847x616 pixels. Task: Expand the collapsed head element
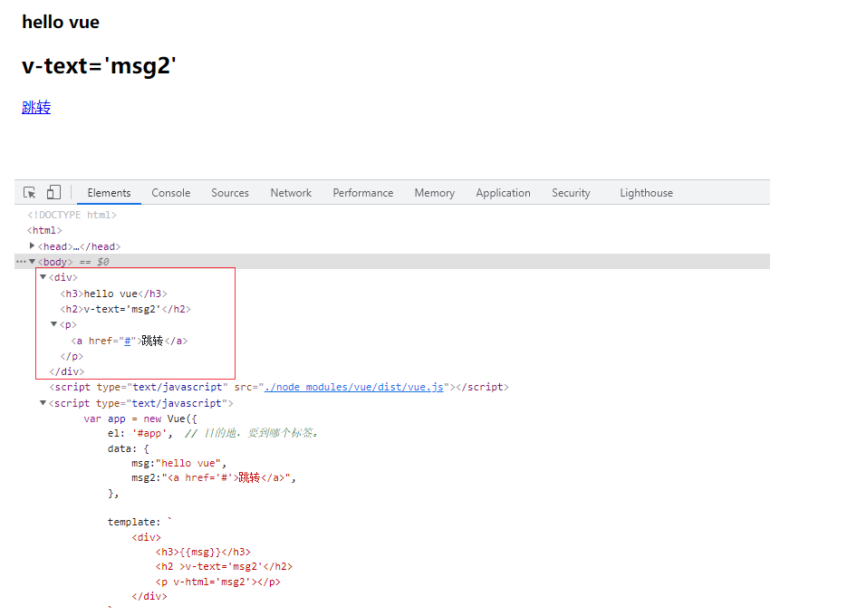pyautogui.click(x=33, y=245)
